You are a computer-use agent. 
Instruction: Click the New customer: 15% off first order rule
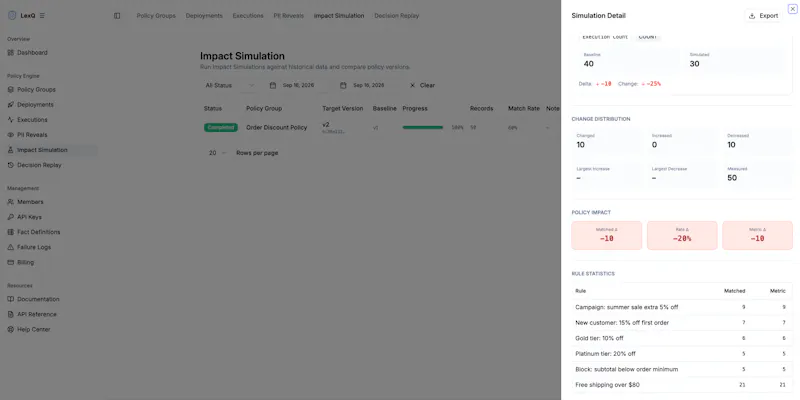point(622,322)
